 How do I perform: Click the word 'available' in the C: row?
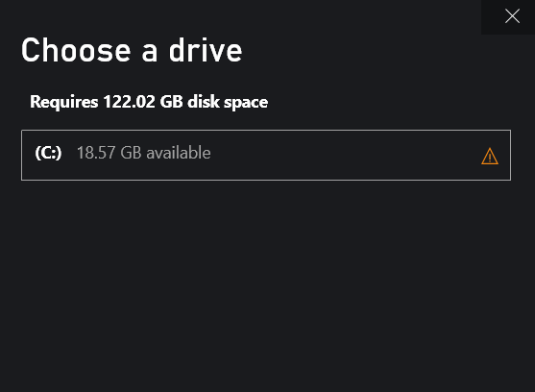coord(179,153)
